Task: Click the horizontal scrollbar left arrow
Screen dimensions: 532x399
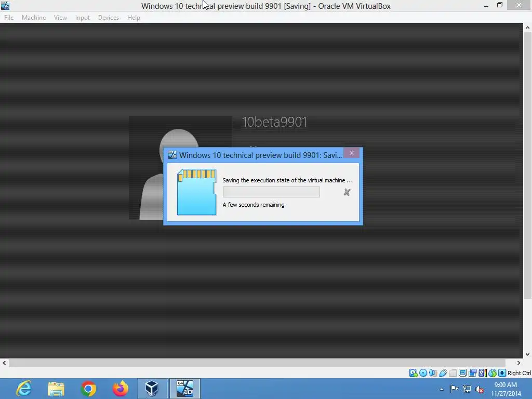Action: pos(4,363)
